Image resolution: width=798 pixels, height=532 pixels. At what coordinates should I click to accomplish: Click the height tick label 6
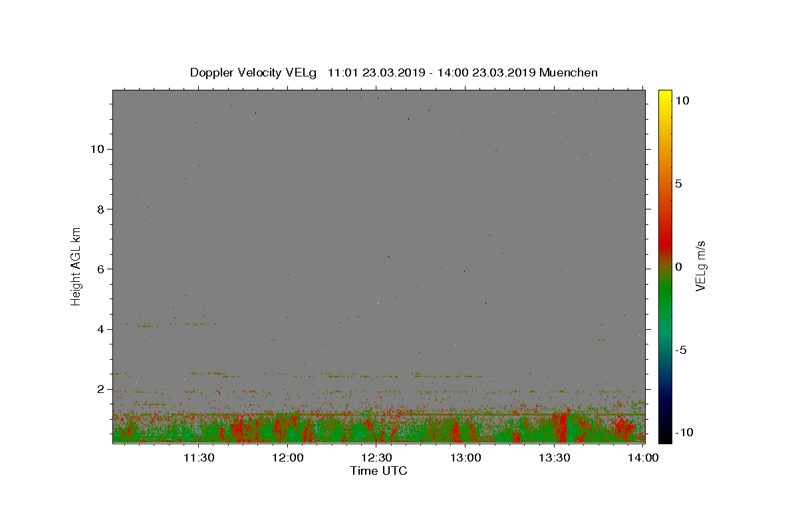[x=100, y=269]
